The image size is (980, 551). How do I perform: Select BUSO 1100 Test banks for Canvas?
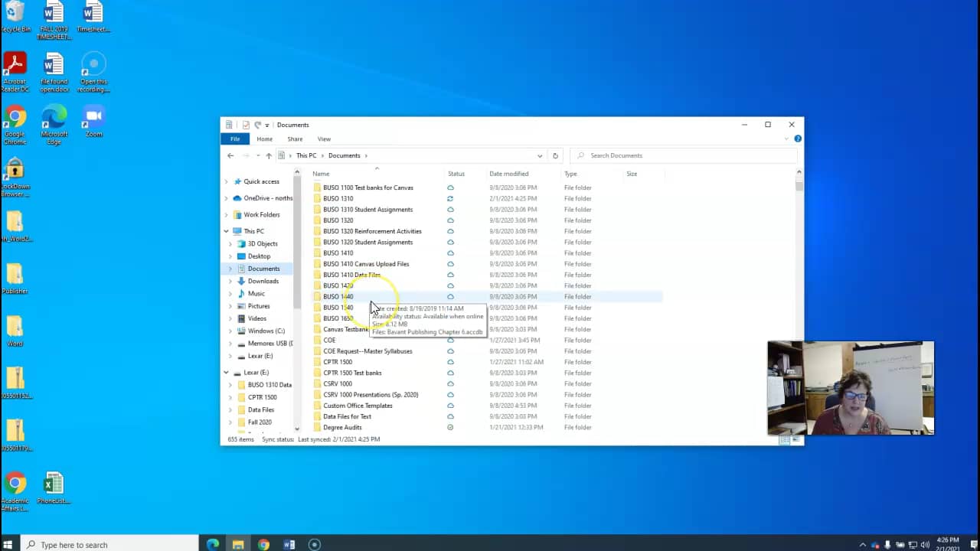tap(368, 187)
